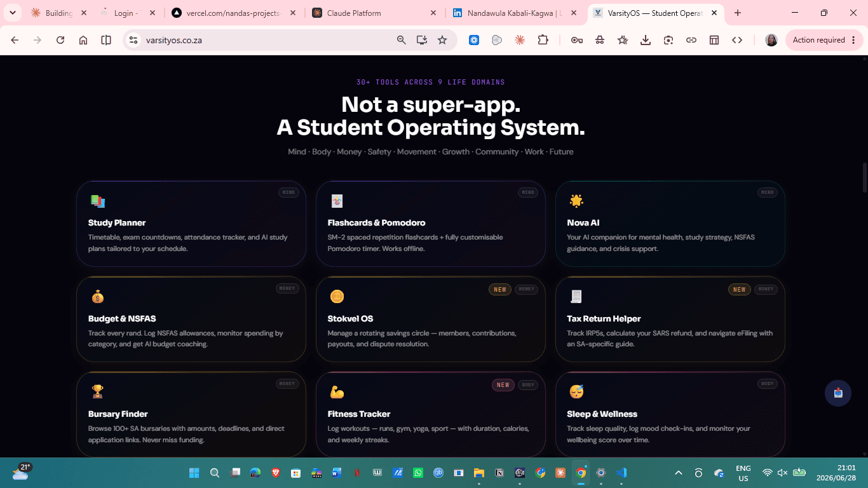This screenshot has height=488, width=868.
Task: Switch to the vercel.com/nandas-projects tab
Action: tap(233, 13)
